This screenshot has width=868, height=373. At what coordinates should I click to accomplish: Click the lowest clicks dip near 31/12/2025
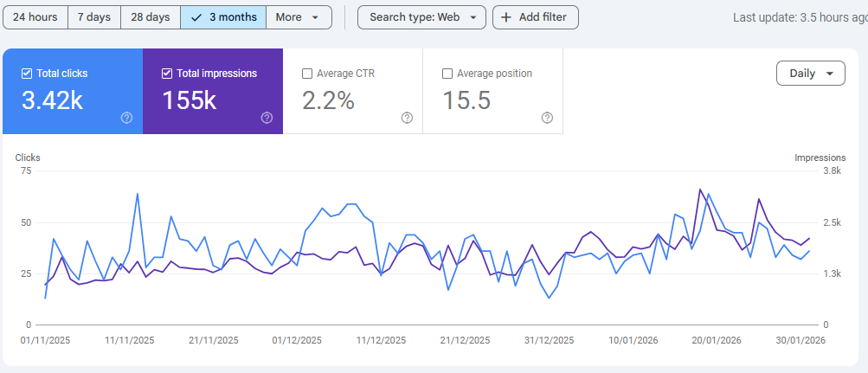click(x=549, y=298)
